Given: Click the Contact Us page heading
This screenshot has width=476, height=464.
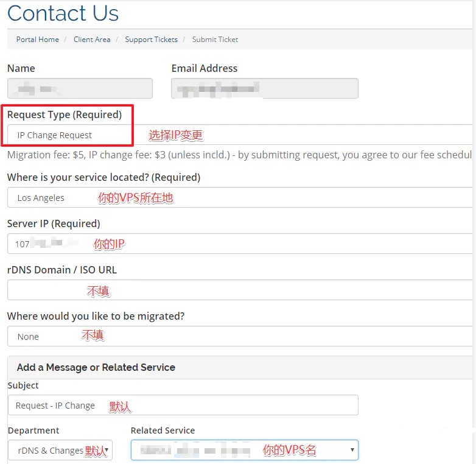Looking at the screenshot, I should 63,13.
